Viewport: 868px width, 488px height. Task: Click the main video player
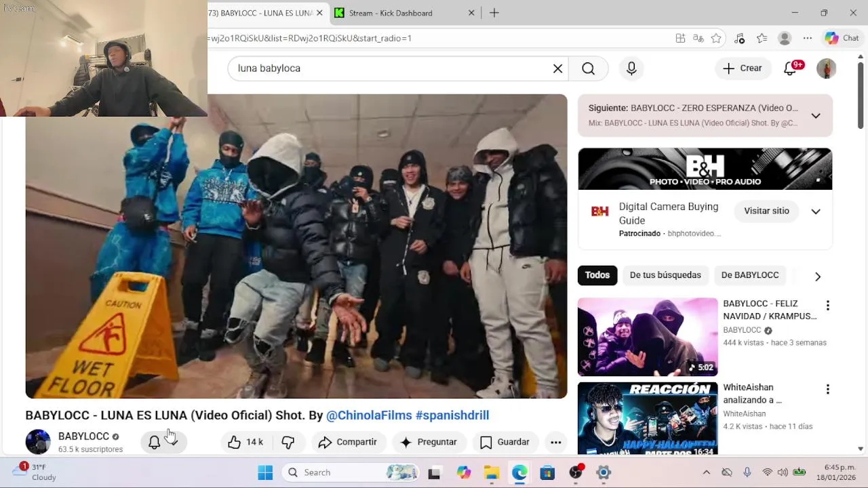(296, 246)
